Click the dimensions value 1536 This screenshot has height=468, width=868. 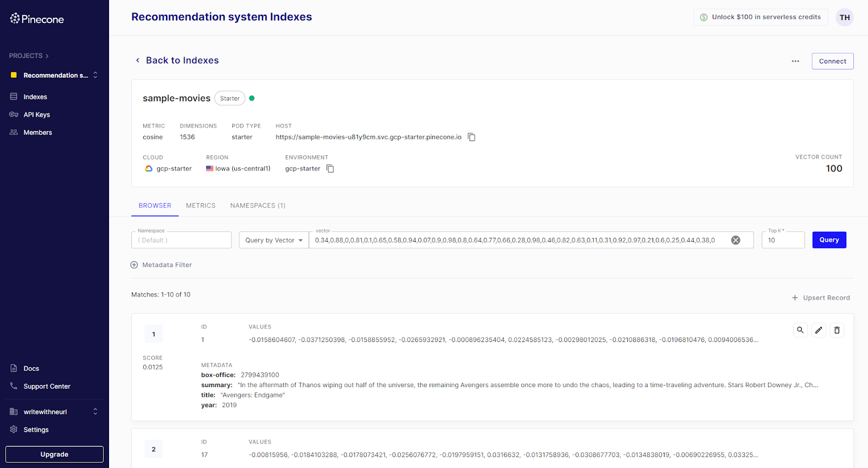tap(187, 137)
